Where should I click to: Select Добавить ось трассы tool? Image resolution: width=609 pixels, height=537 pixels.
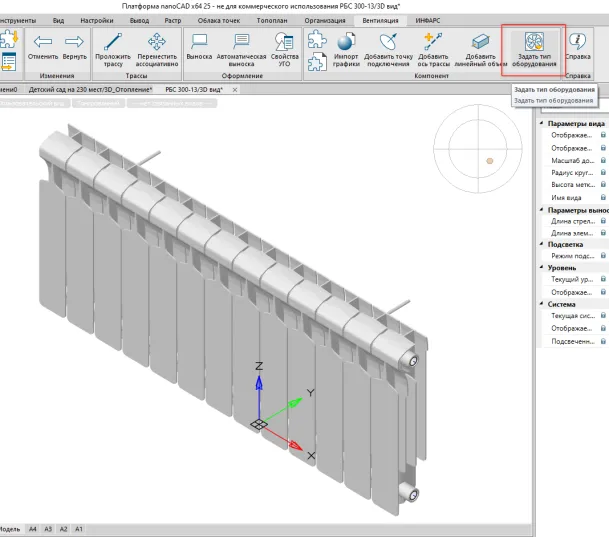click(x=434, y=43)
